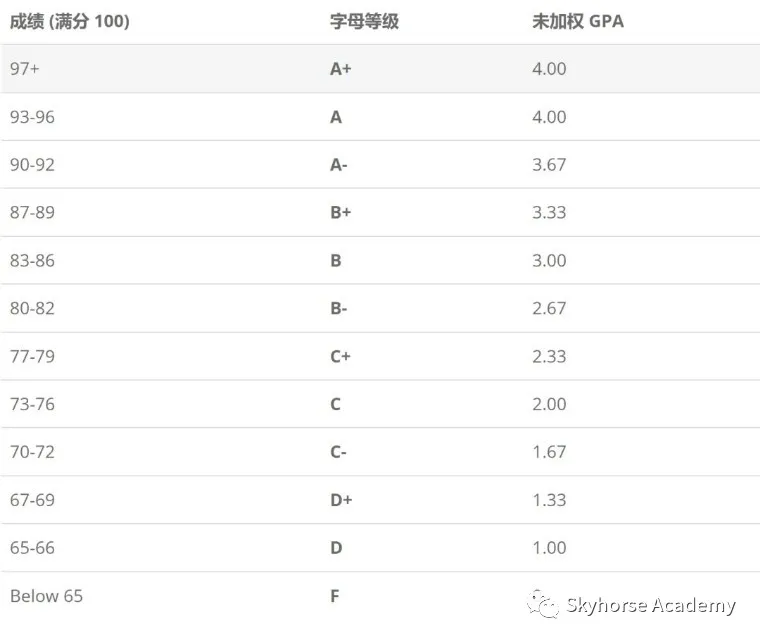Click the F letter grade cell
Screen dimensions: 760x640
[334, 596]
